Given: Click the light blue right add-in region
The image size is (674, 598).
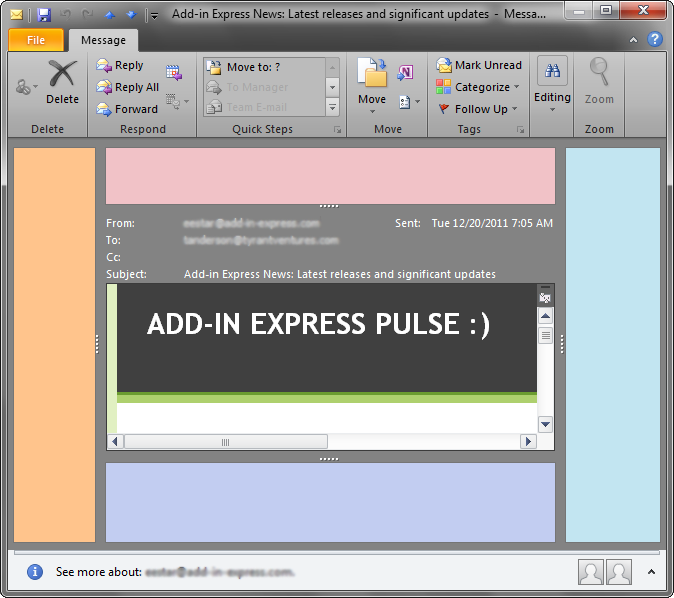Looking at the screenshot, I should [x=613, y=345].
